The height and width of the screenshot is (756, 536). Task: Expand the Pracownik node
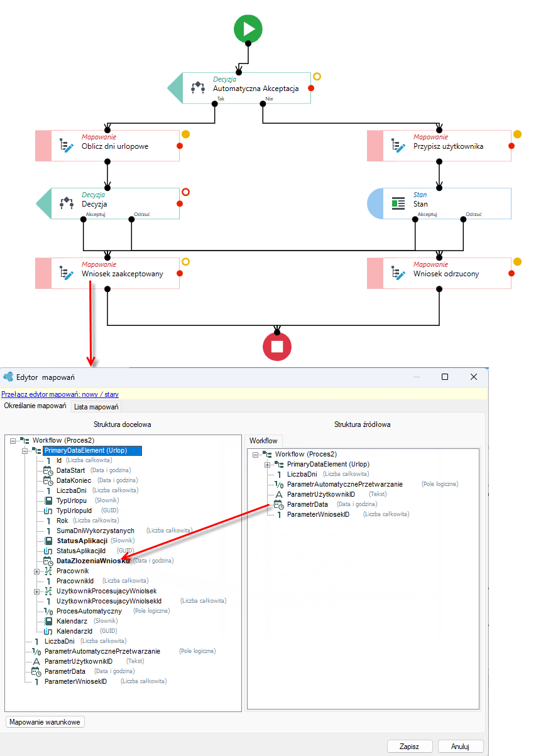tap(37, 571)
